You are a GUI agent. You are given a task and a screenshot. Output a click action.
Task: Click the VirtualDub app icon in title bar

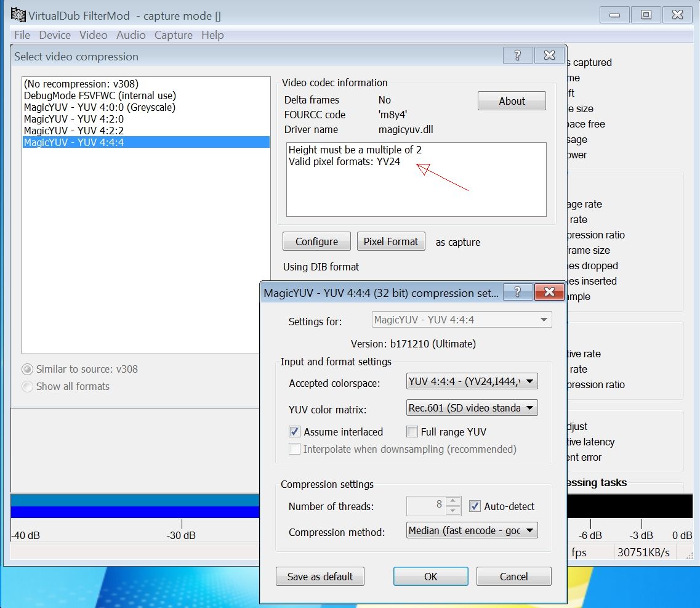18,15
